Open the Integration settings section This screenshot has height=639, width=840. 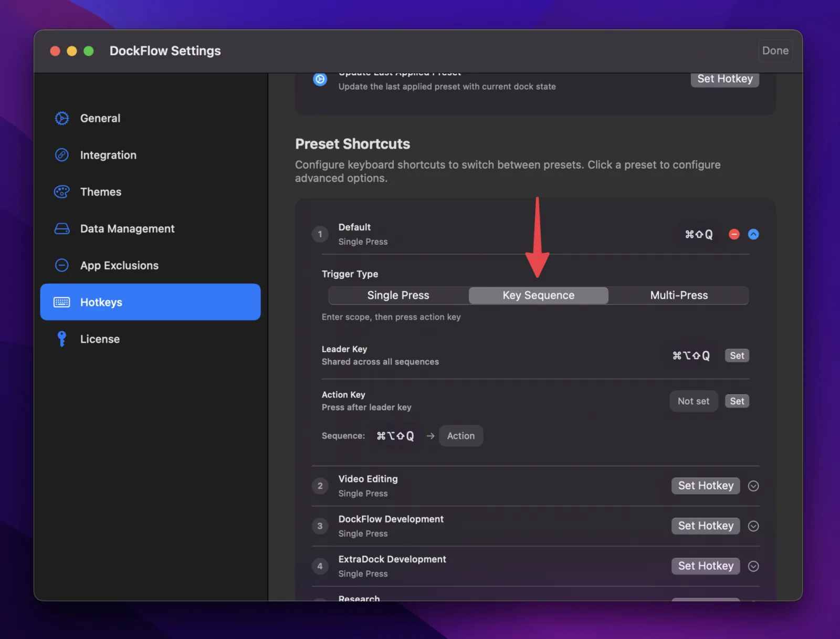pos(150,155)
